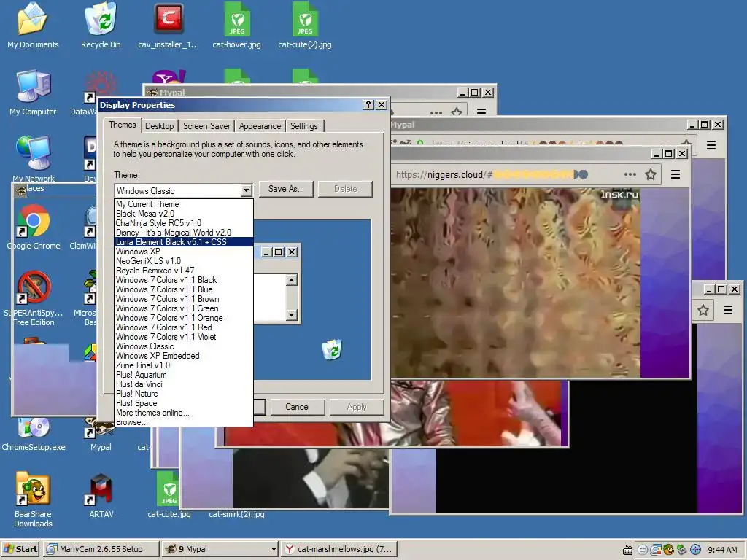Screen dimensions: 747x560
Task: Select the ARTAV desktop shortcut
Action: (101, 495)
